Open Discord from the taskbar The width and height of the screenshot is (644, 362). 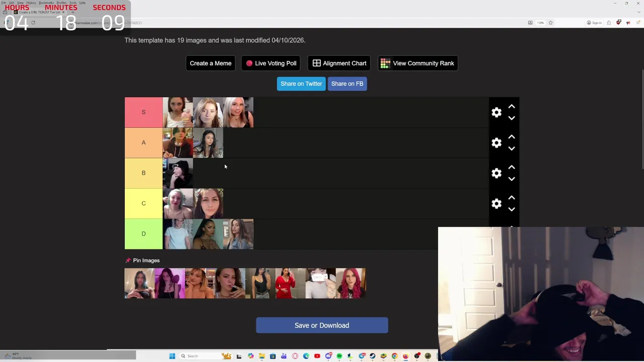coord(329,356)
